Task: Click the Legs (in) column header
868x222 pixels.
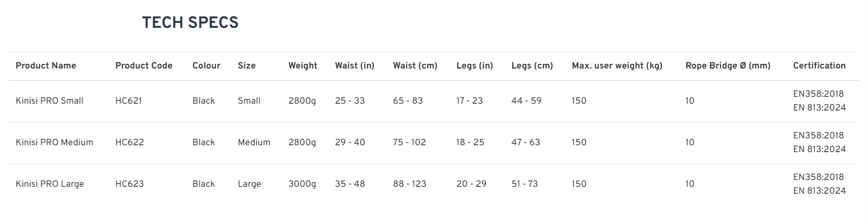Action: pyautogui.click(x=475, y=66)
